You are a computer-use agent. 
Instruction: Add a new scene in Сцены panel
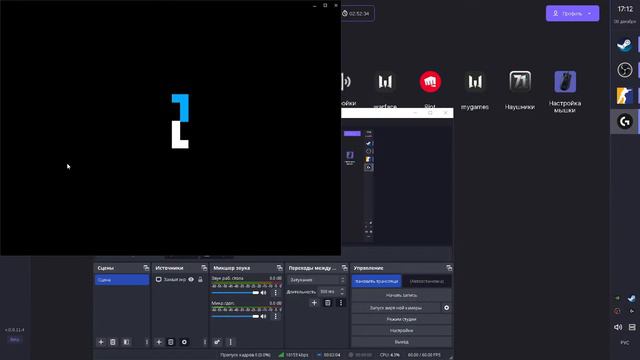click(101, 342)
